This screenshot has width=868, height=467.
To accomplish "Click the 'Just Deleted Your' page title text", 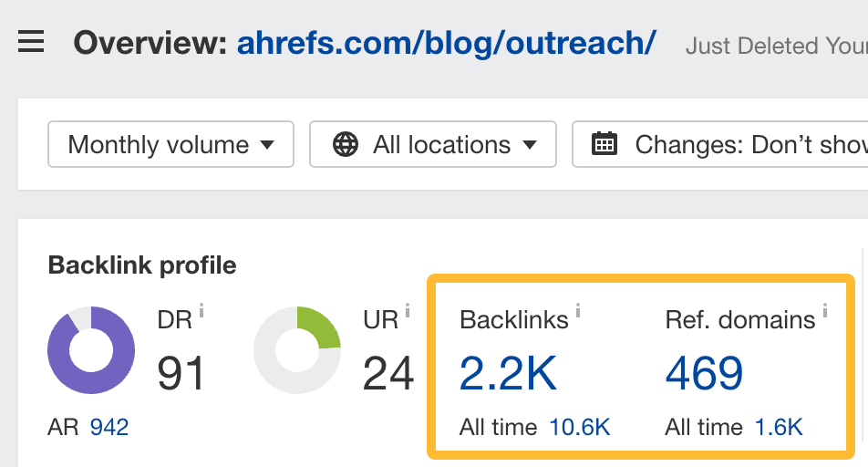I will click(776, 46).
